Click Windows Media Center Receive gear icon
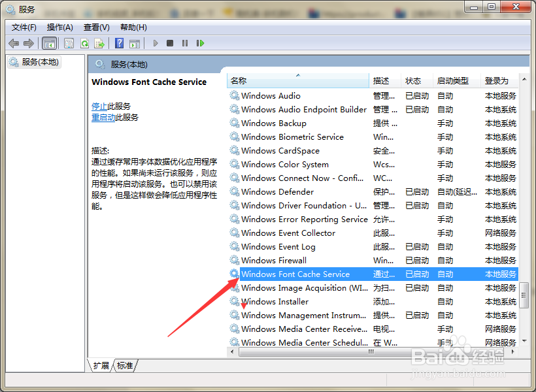The width and height of the screenshot is (536, 392). tap(235, 329)
